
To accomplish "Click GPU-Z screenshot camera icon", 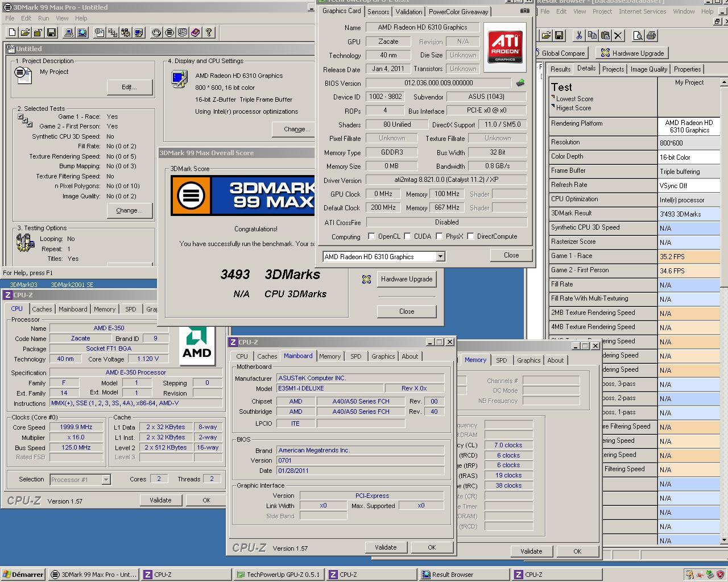I will click(524, 11).
